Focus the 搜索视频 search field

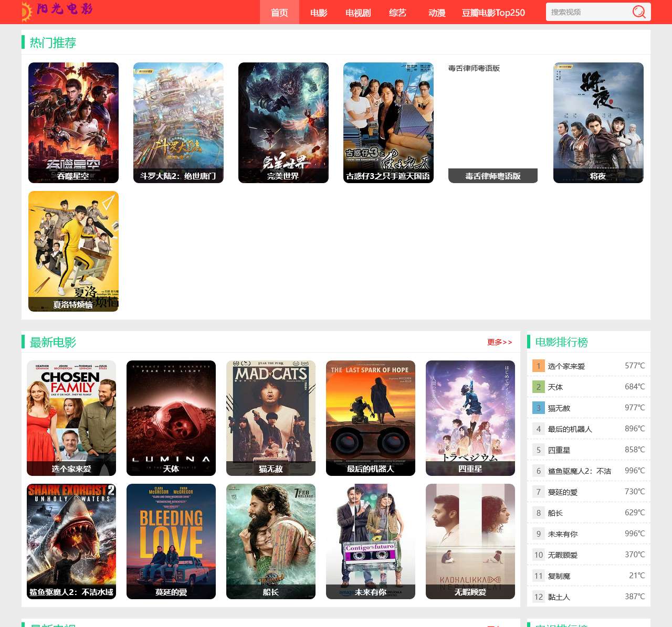pos(588,12)
